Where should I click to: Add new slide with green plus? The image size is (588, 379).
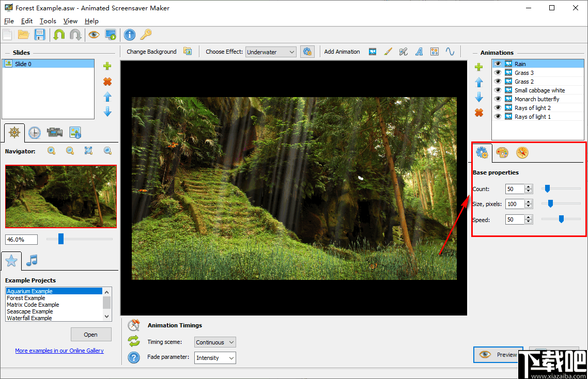click(x=107, y=66)
